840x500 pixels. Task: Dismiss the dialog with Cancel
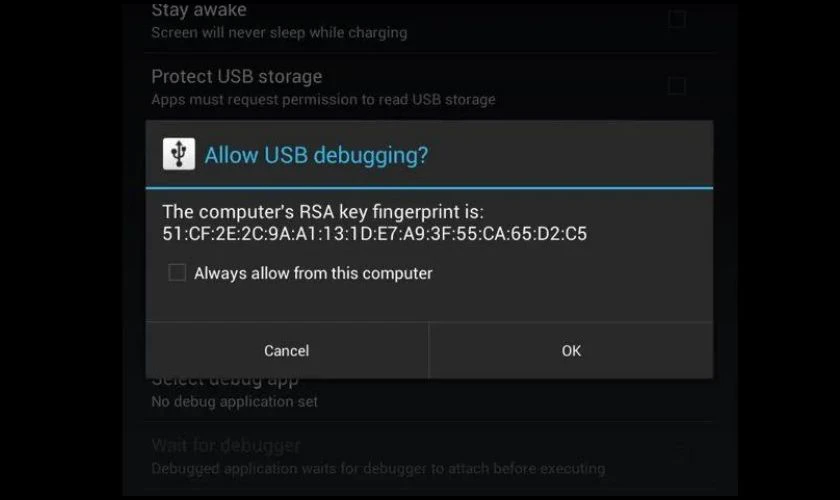(287, 350)
